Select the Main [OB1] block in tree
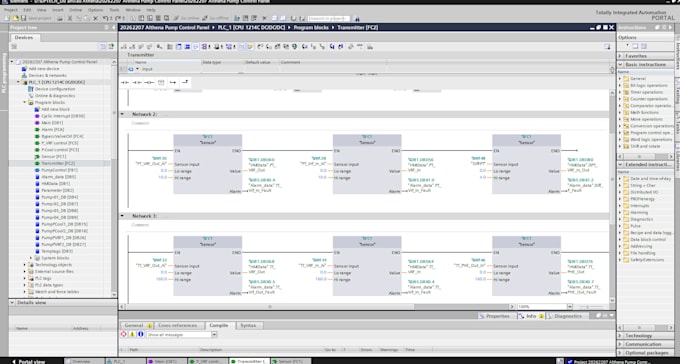This screenshot has width=680, height=364. click(52, 123)
